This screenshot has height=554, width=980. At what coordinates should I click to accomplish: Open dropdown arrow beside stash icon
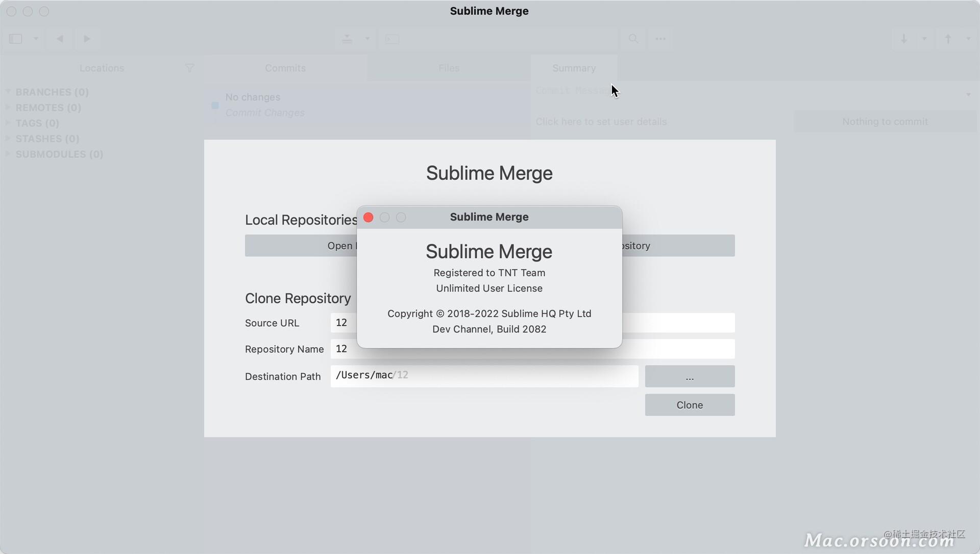click(x=367, y=39)
